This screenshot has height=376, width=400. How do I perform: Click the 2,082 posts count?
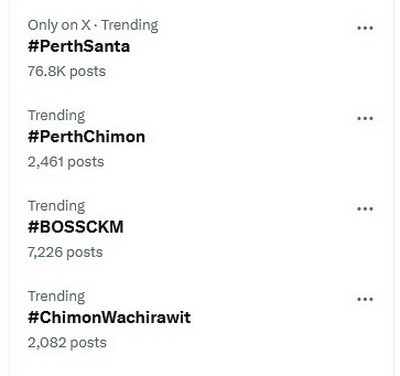pos(67,343)
